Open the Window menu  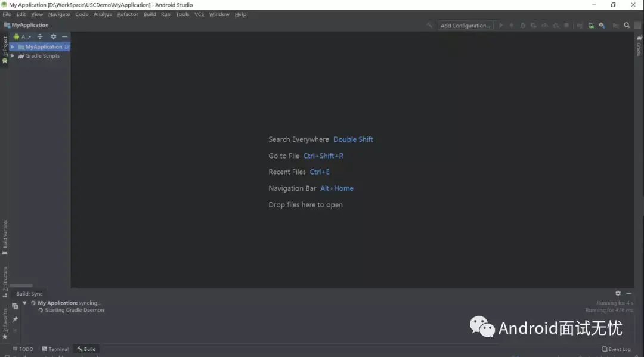click(x=219, y=14)
